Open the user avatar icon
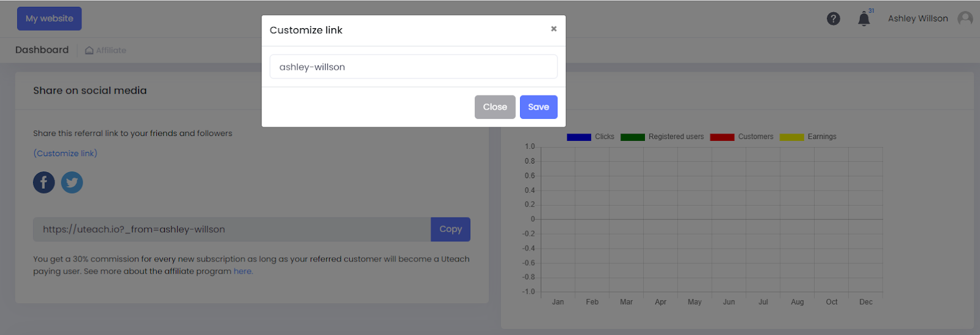The width and height of the screenshot is (980, 335). coord(965,19)
